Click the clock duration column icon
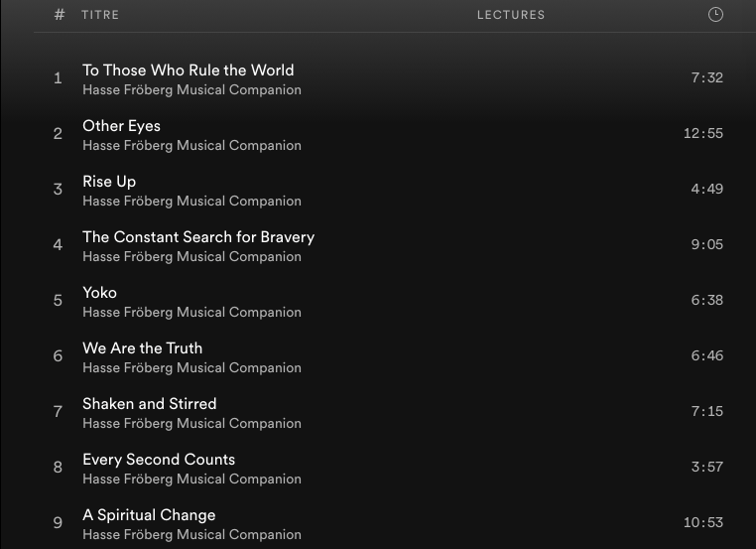Viewport: 756px width, 549px height. 715,14
